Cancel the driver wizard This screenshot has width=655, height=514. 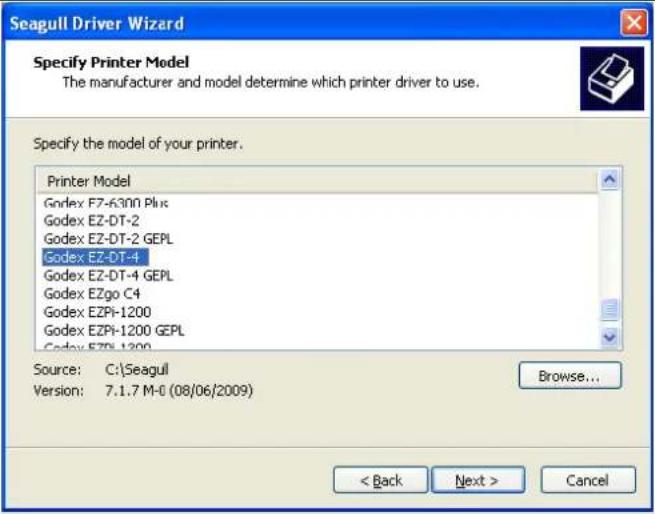click(x=588, y=480)
